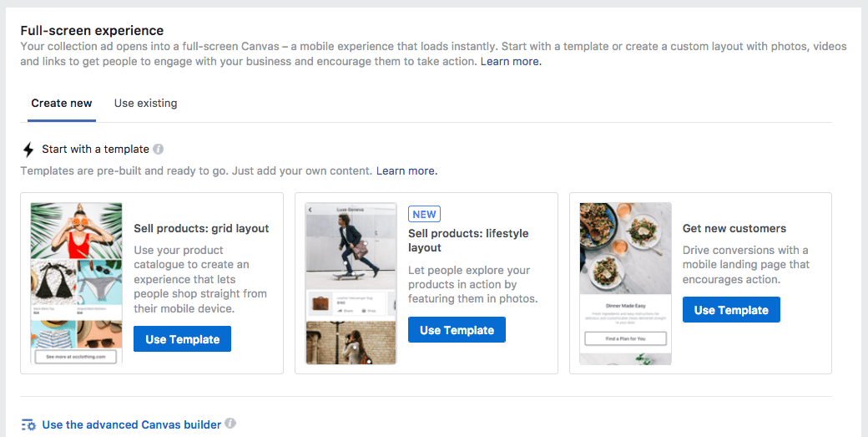Click the lifestyle layout skateboarder preview thumbnail
This screenshot has height=437, width=868.
tap(351, 283)
